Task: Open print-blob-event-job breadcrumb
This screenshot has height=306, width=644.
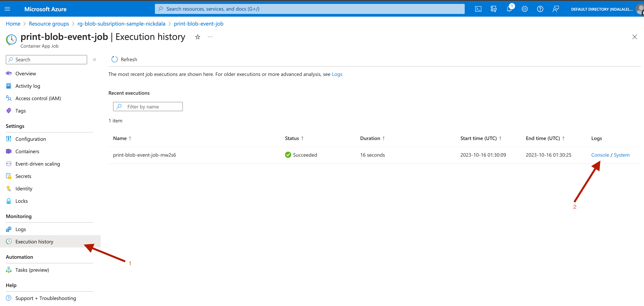Action: click(198, 24)
